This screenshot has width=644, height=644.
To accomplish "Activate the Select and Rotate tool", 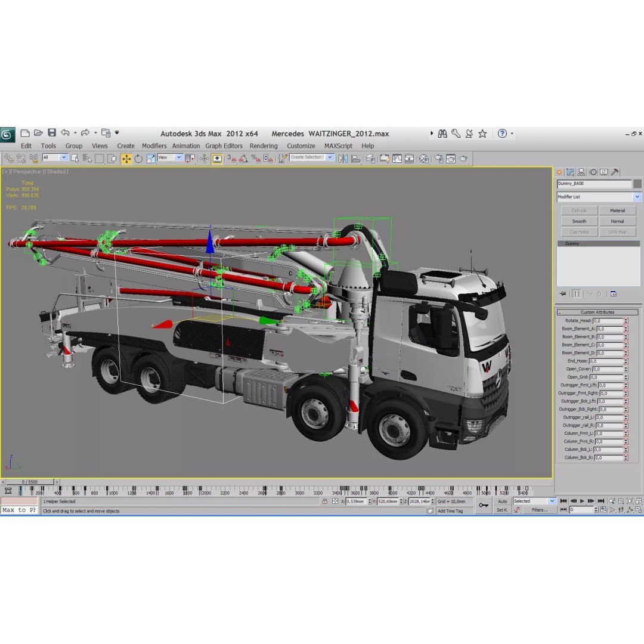I will click(x=138, y=159).
